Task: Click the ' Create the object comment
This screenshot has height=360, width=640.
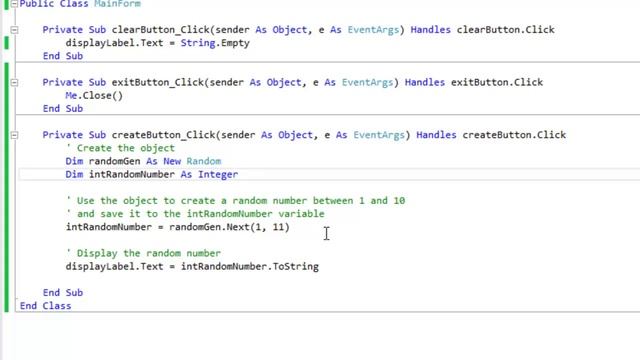Action: click(120, 148)
